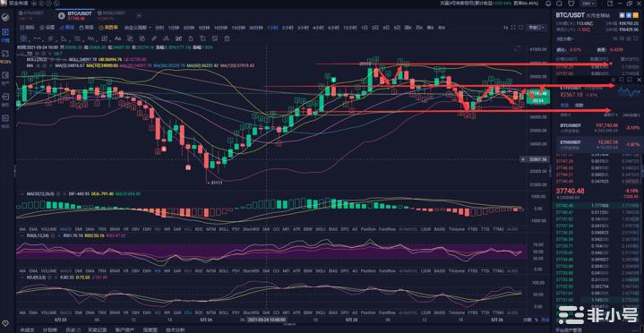This screenshot has width=644, height=333.
Task: Open KDJ indicator settings gear
Action: pyautogui.click(x=49, y=277)
